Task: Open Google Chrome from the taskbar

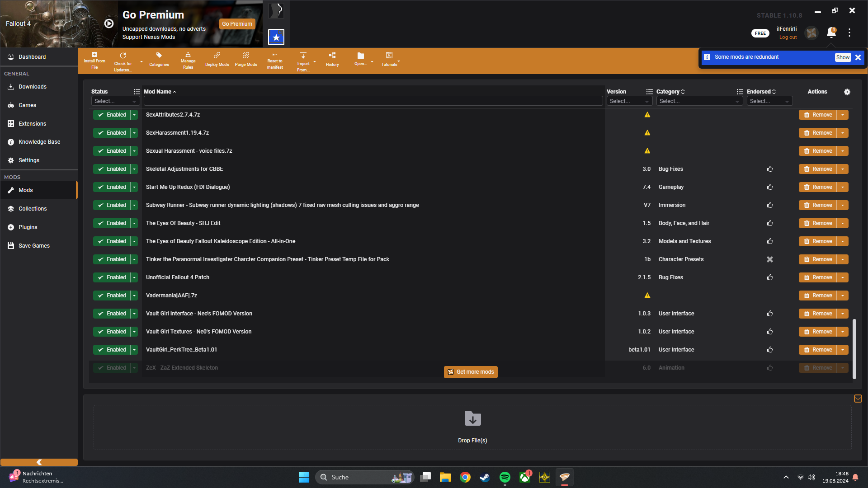Action: [465, 477]
